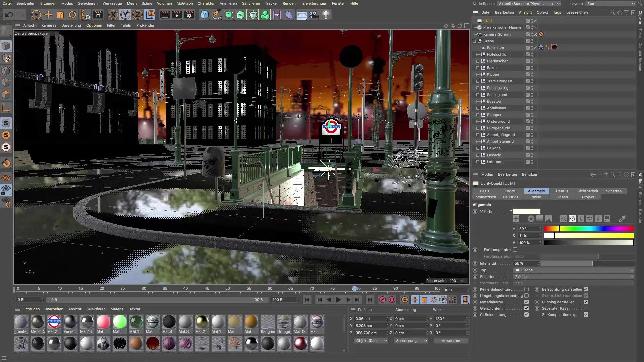
Task: Click the light color swatch
Action: tap(526, 211)
